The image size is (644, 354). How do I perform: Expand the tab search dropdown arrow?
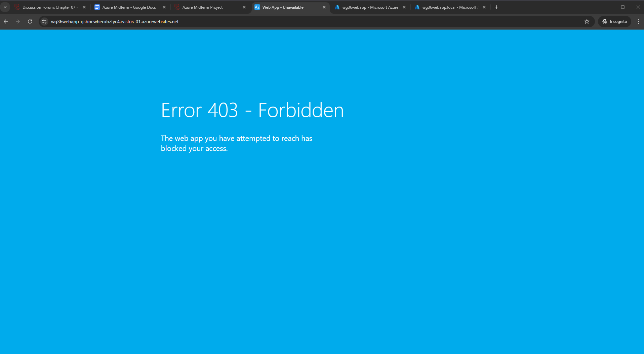tap(5, 7)
